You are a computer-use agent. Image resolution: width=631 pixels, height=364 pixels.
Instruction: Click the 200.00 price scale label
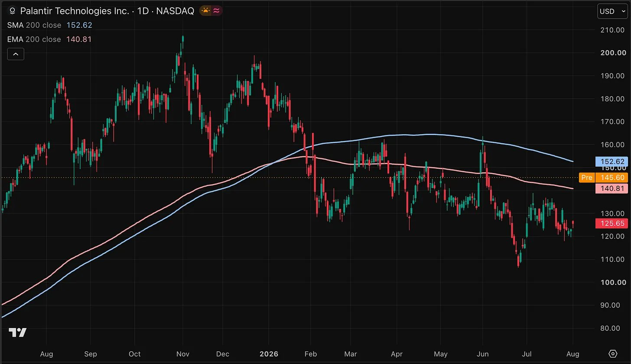[613, 53]
